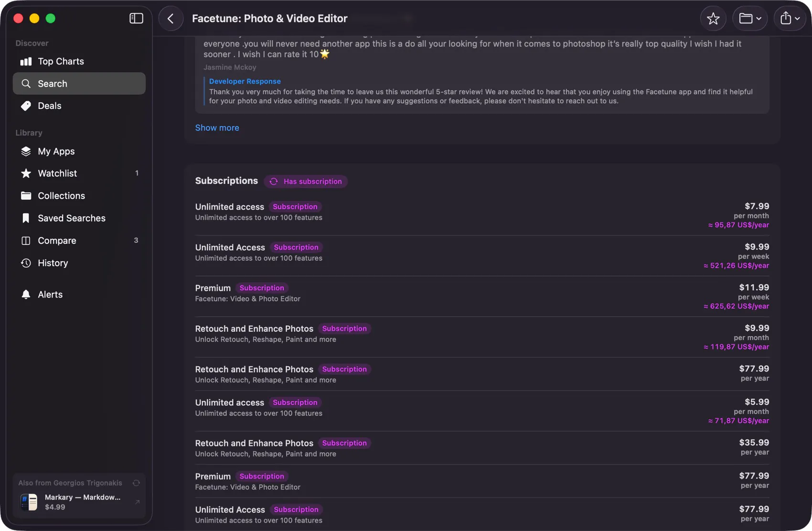Viewport: 812px width, 531px height.
Task: Open the Watchlist
Action: tap(79, 173)
